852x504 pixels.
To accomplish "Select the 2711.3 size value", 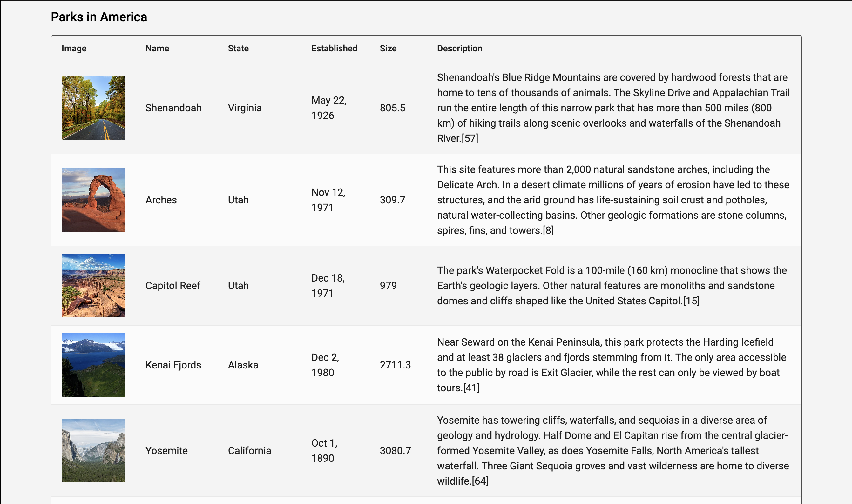I will (x=395, y=365).
